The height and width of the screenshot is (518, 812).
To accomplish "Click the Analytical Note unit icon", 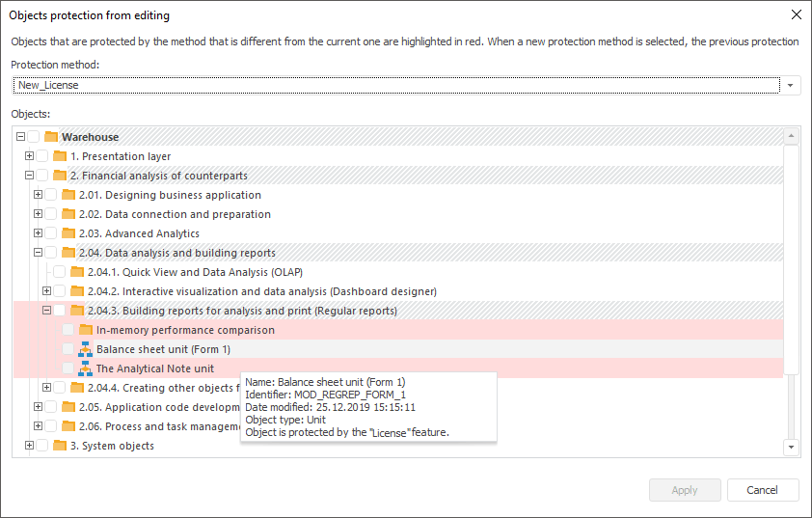I will tap(85, 368).
